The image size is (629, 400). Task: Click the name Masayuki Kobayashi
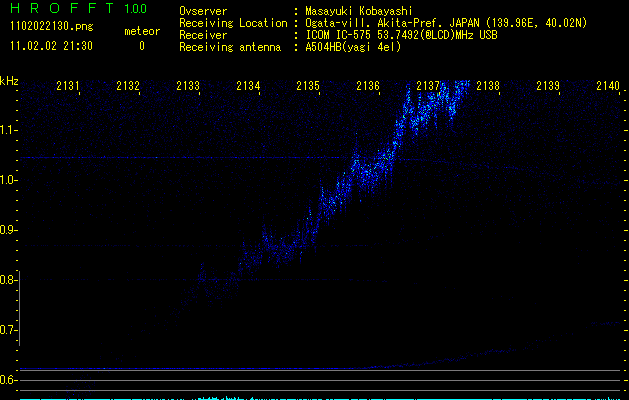pos(359,11)
